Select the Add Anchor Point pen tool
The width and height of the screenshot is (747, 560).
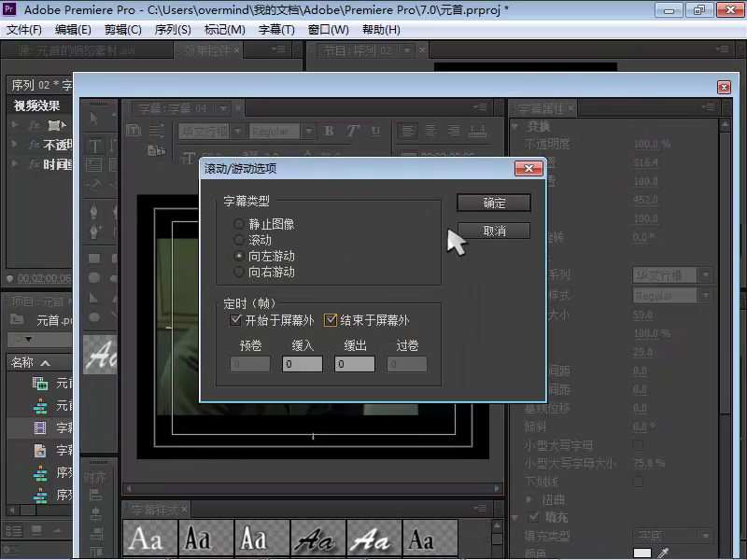pyautogui.click(x=94, y=231)
